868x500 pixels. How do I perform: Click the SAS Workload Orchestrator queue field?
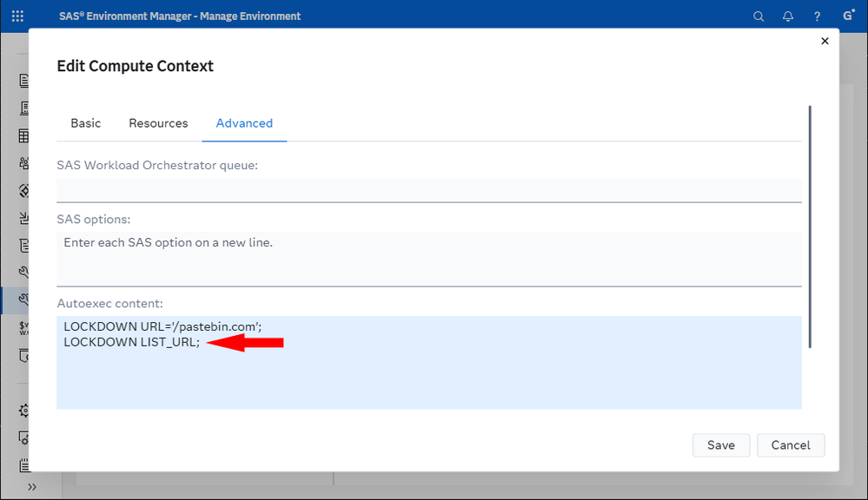429,190
